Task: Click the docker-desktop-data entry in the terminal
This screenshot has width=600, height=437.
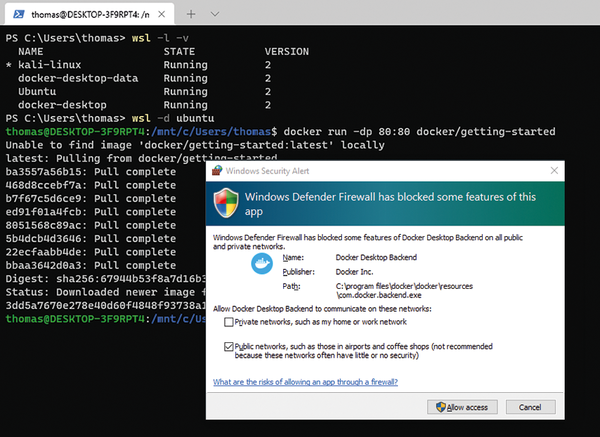Action: [78, 78]
